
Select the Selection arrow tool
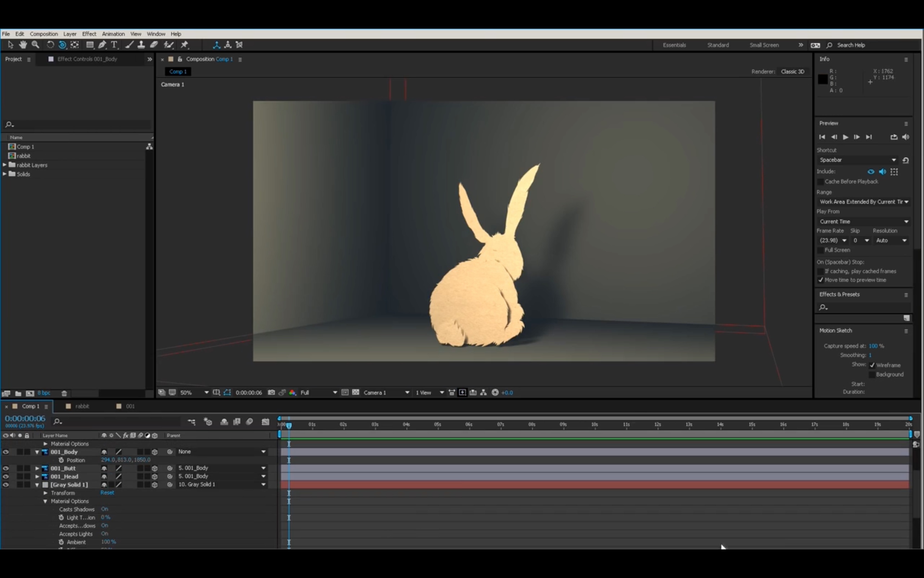point(10,45)
